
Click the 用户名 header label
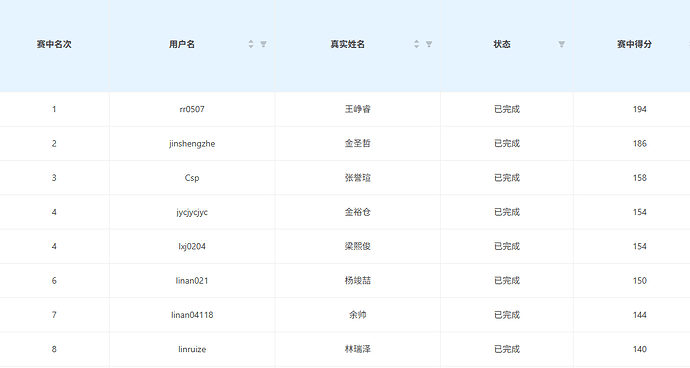coord(182,44)
